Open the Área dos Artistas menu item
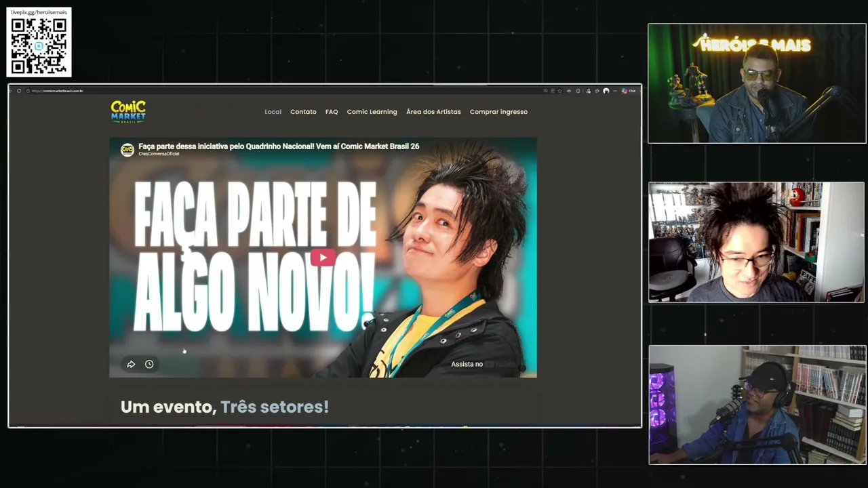Viewport: 868px width, 488px height. (433, 112)
